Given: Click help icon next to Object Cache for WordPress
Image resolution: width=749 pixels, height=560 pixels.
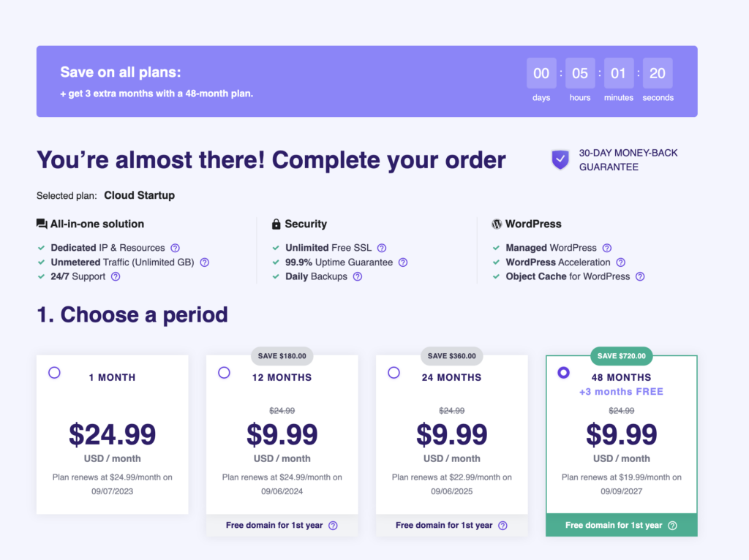Looking at the screenshot, I should click(640, 276).
